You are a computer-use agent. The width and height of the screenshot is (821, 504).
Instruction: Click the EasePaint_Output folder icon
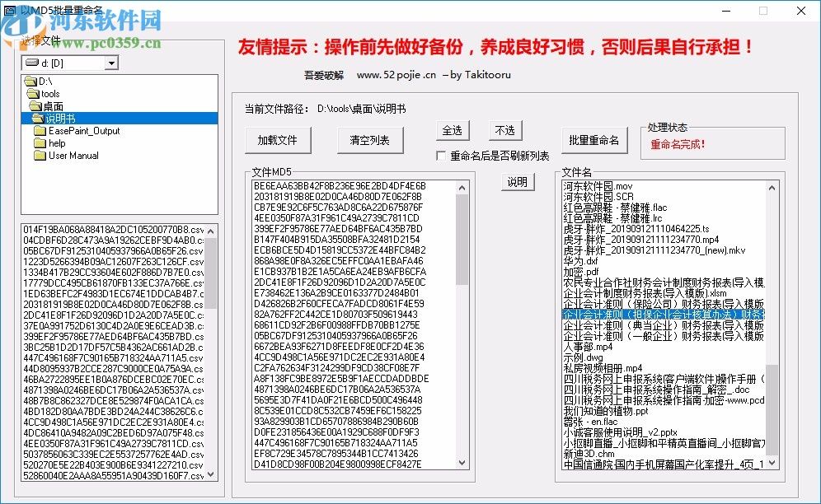tap(40, 131)
